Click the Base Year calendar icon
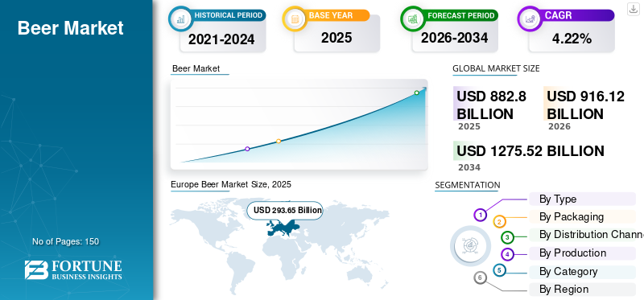 [294, 18]
